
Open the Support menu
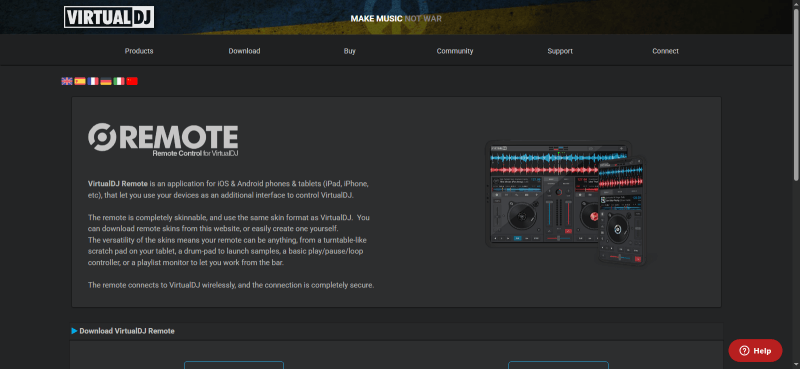560,51
